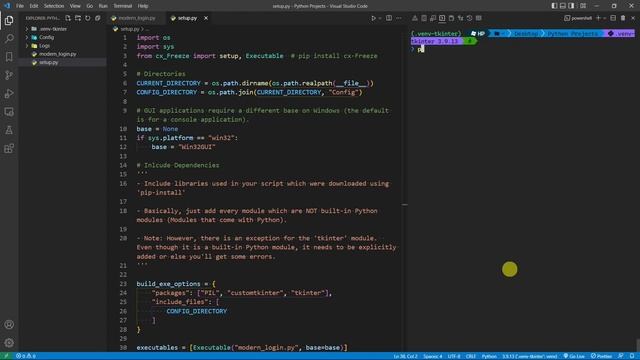Close the terminal panel
This screenshot has width=640, height=360.
pyautogui.click(x=633, y=18)
